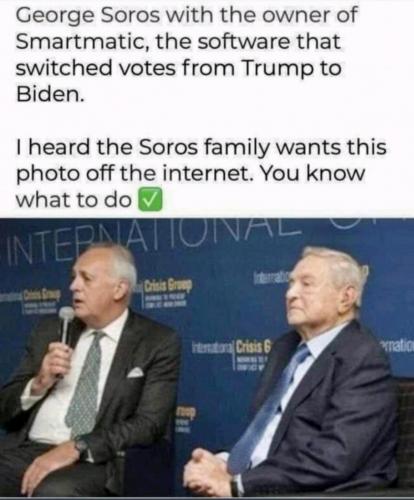
Task: Click the green patterned tie
Action: [x=83, y=383]
